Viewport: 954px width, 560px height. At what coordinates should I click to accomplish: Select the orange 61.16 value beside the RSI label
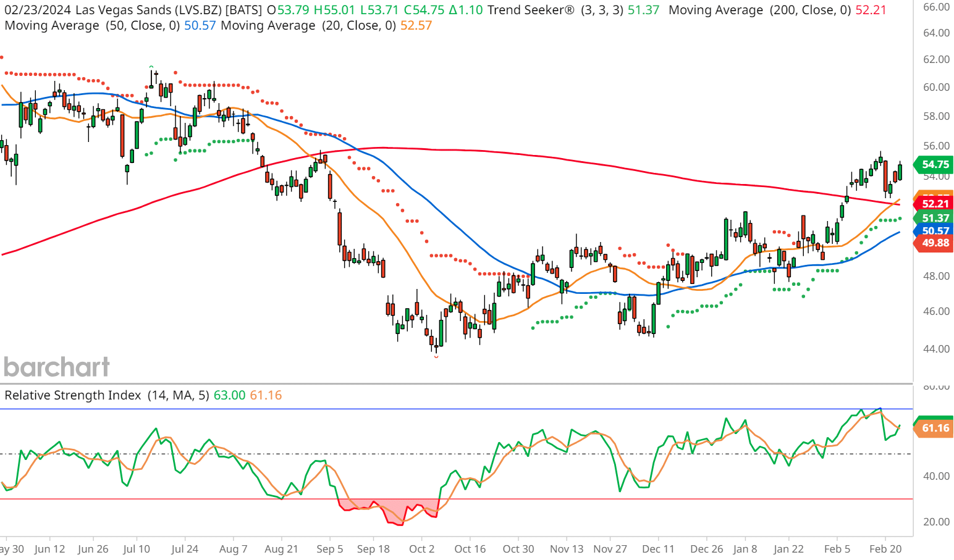[266, 395]
